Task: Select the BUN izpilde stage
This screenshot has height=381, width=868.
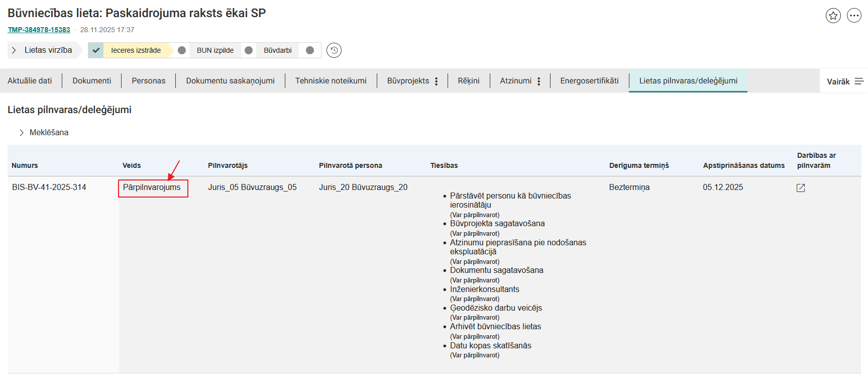Action: [x=215, y=50]
